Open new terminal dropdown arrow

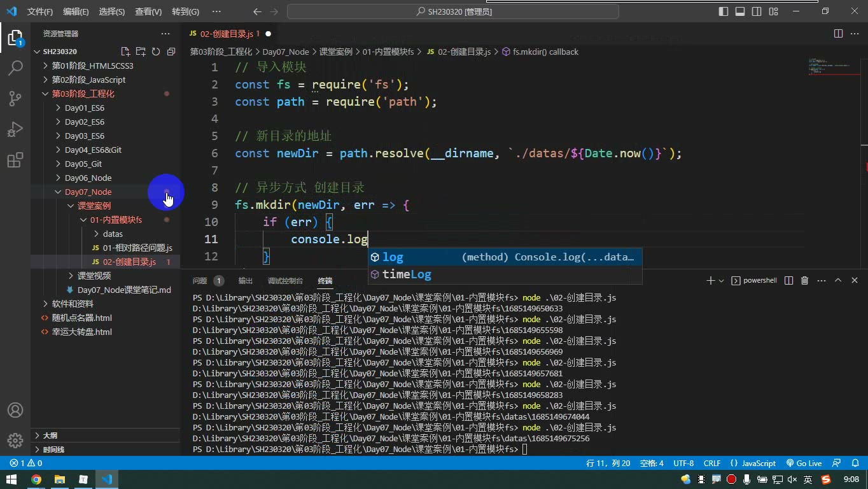click(721, 281)
